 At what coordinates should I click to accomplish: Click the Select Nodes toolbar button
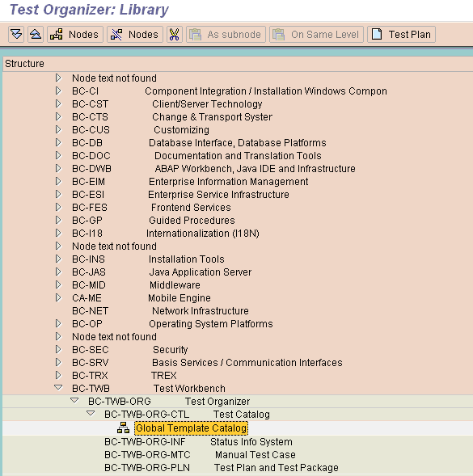[x=75, y=34]
